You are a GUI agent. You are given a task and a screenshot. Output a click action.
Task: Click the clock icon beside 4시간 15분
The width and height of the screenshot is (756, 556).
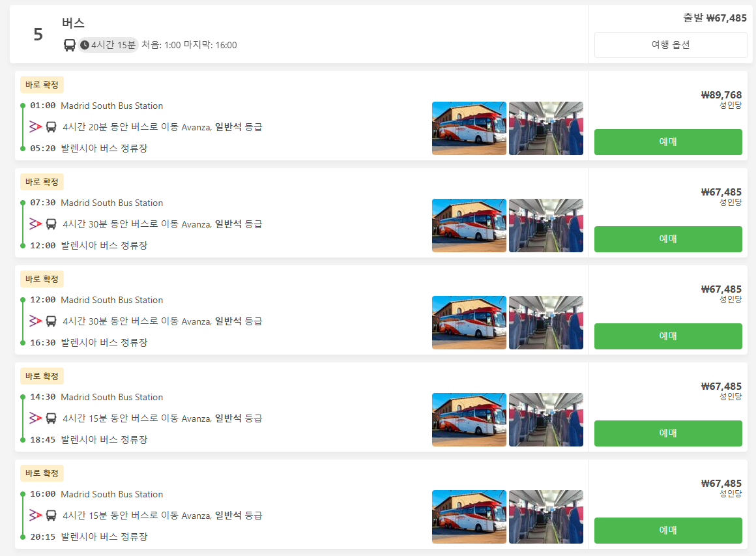85,45
